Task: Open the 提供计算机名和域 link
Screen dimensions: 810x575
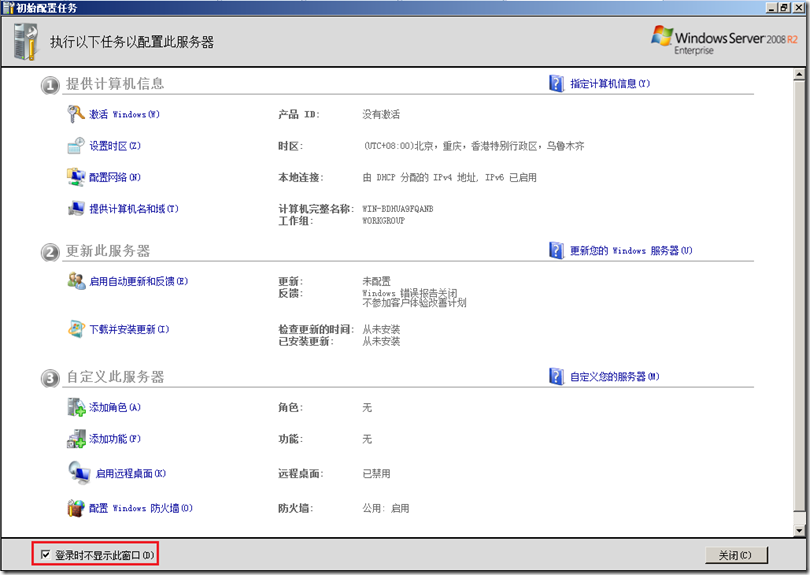Action: (134, 209)
